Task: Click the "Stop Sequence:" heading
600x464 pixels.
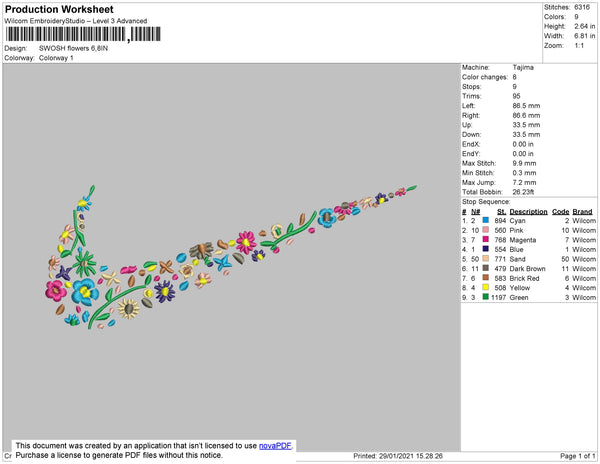Action: click(486, 202)
